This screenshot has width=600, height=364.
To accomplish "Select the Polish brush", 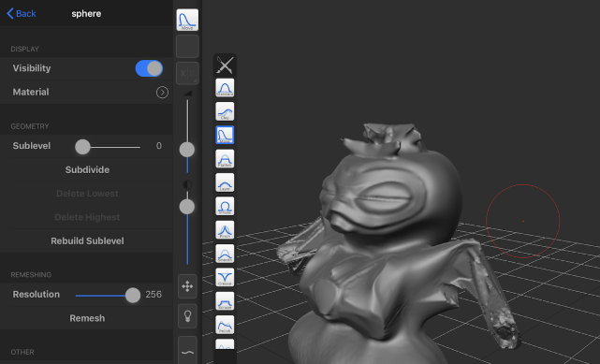I will pyautogui.click(x=225, y=325).
